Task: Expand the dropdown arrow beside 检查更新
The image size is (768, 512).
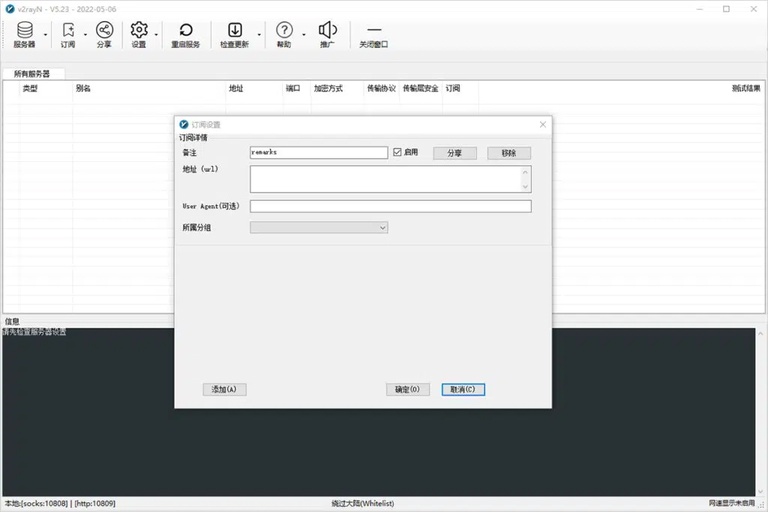Action: coord(259,35)
